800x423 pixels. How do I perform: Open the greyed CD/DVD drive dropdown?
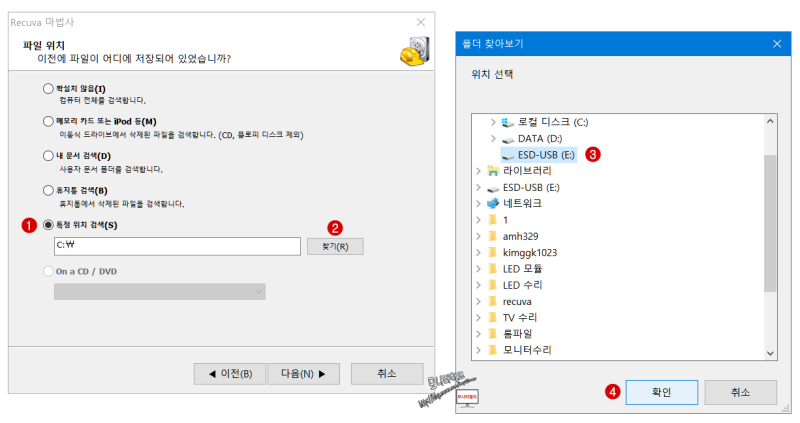click(160, 291)
